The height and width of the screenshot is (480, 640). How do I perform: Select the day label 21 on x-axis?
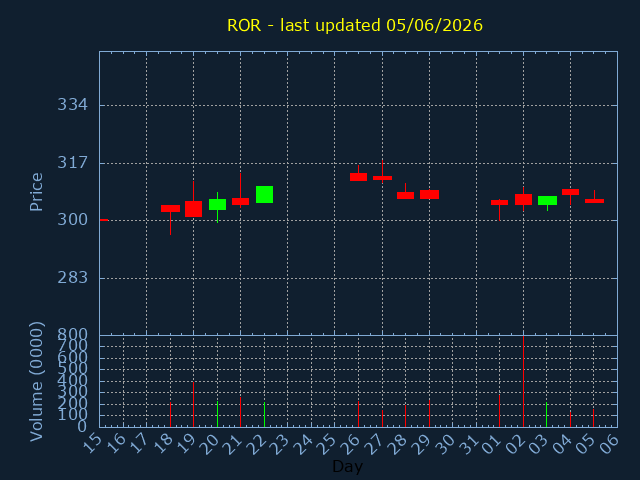233,444
